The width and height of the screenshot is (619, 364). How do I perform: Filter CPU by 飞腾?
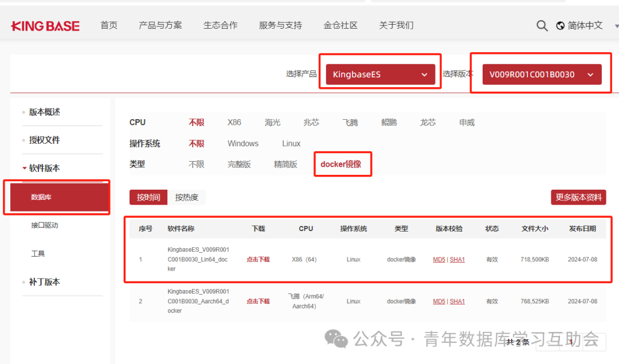(350, 123)
